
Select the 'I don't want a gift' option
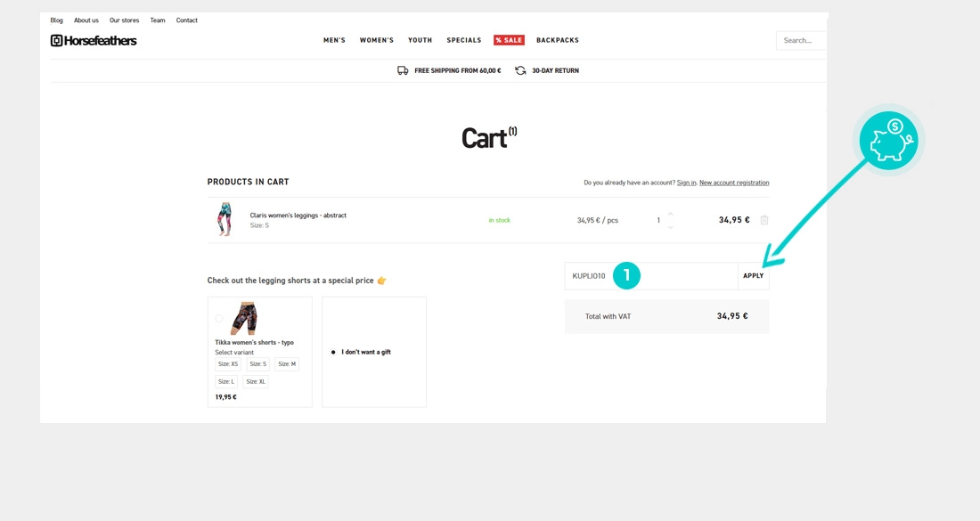(x=333, y=352)
